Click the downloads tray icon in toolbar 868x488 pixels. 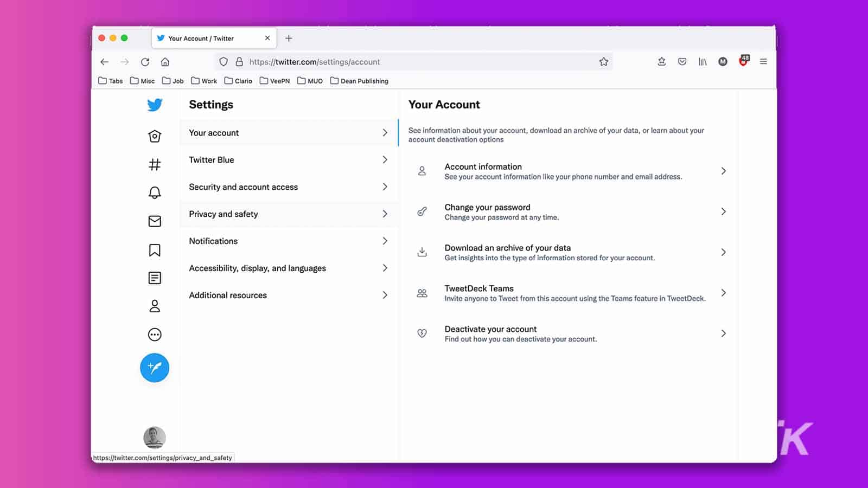(662, 62)
